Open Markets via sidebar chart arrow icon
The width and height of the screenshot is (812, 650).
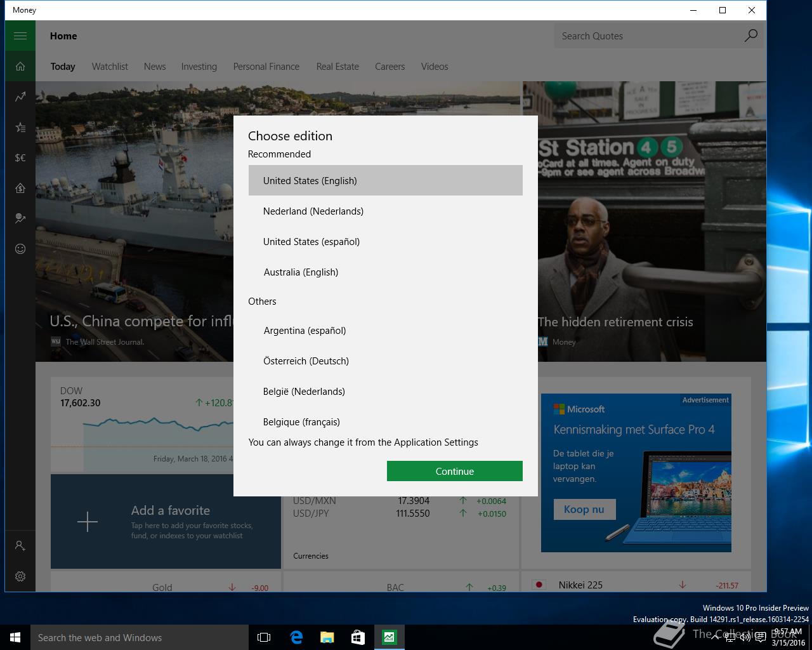pyautogui.click(x=20, y=96)
